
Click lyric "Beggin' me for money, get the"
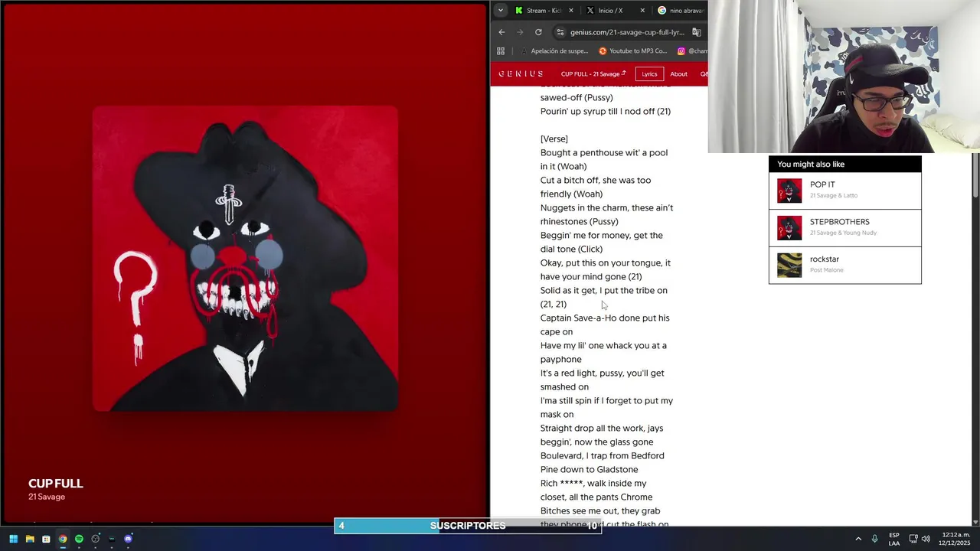point(602,235)
